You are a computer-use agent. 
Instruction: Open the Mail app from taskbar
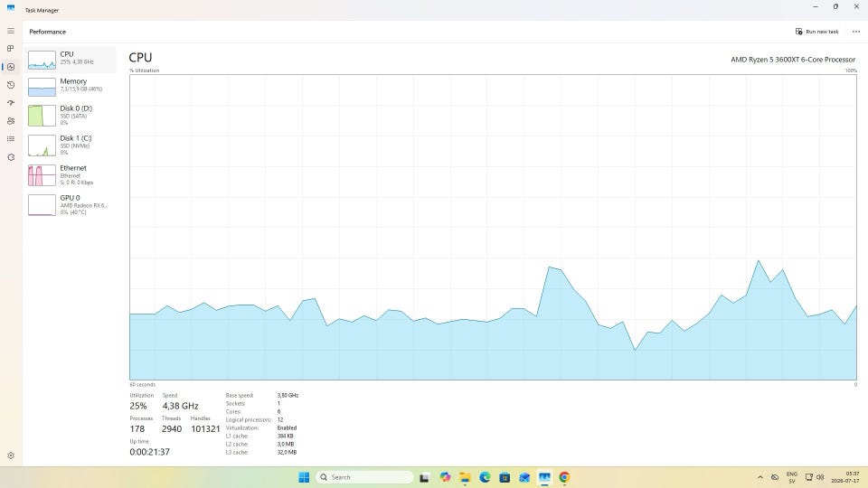pos(524,477)
